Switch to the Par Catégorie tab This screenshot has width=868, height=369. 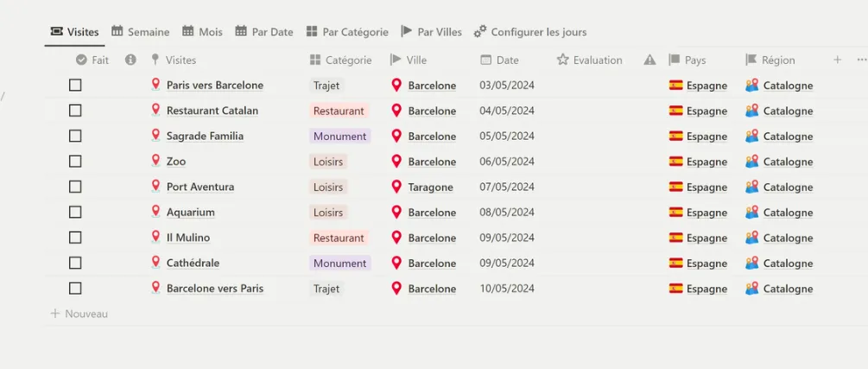pos(347,32)
